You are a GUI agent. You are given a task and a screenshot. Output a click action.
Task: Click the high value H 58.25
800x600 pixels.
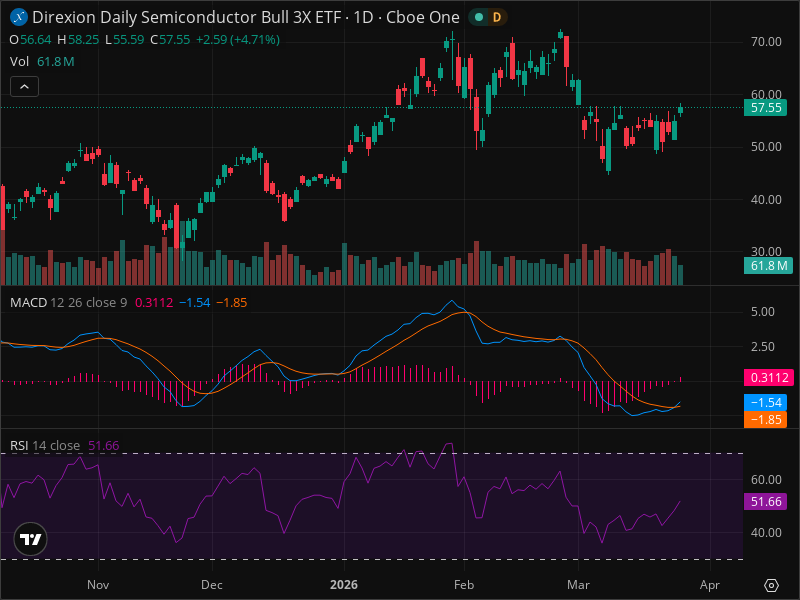point(78,40)
